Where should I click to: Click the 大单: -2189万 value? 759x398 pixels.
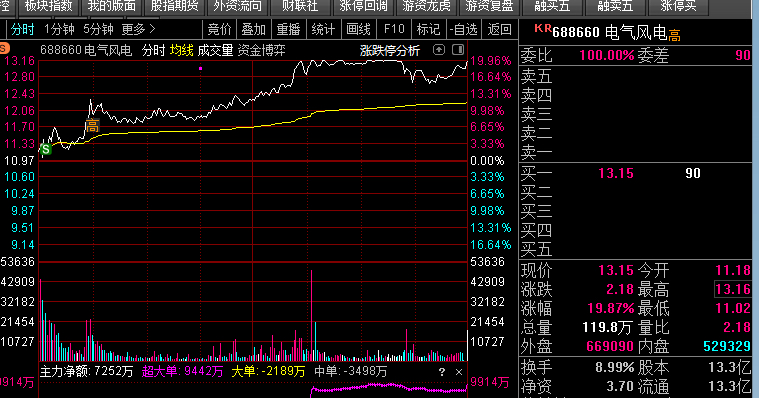coord(268,371)
